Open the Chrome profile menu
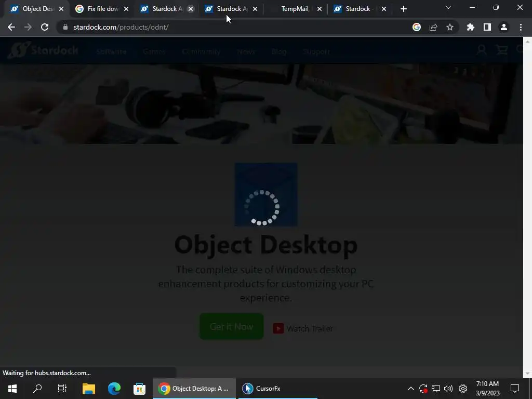 (x=504, y=27)
